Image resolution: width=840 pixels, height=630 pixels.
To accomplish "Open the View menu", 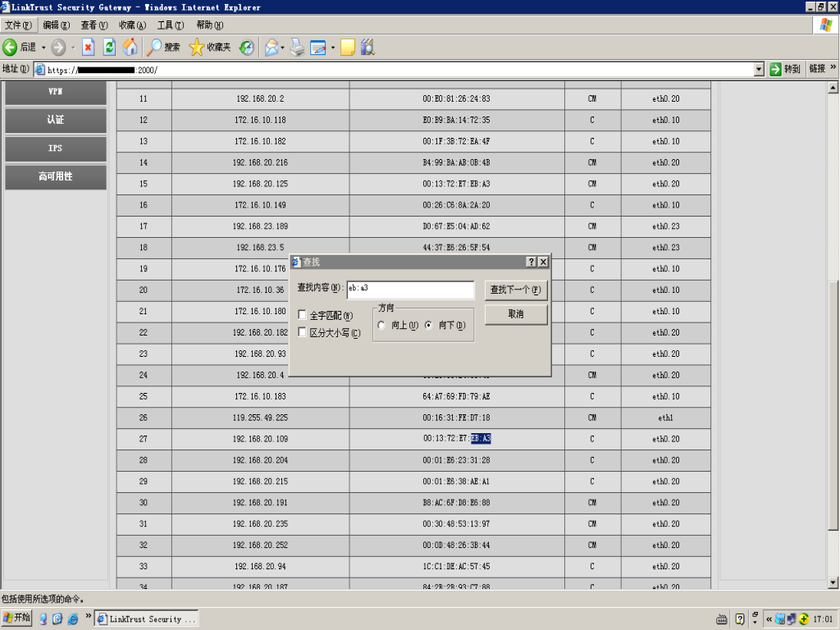I will 94,25.
